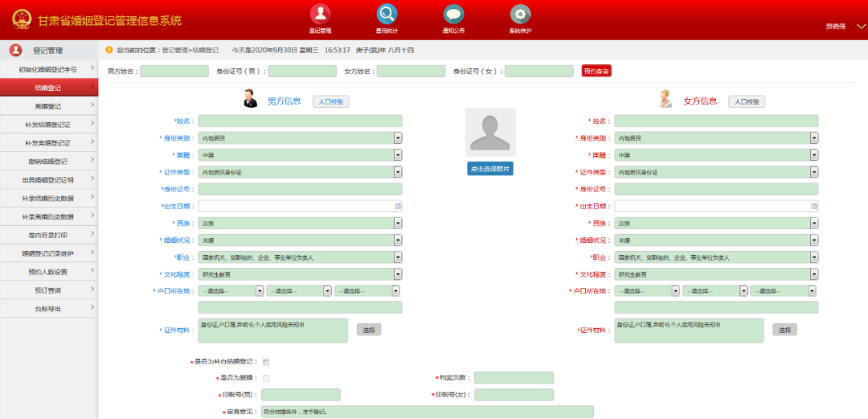
Task: Click the male 姓名 input field
Action: (x=300, y=121)
